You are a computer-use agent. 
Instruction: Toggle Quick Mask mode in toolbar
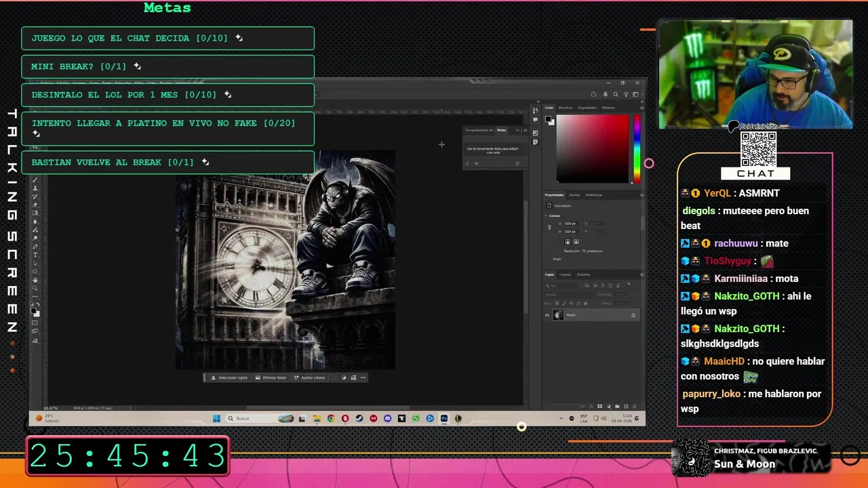coord(35,323)
